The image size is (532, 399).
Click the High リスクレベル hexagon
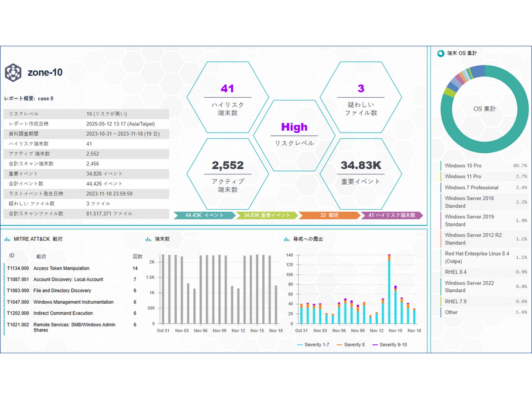click(294, 134)
